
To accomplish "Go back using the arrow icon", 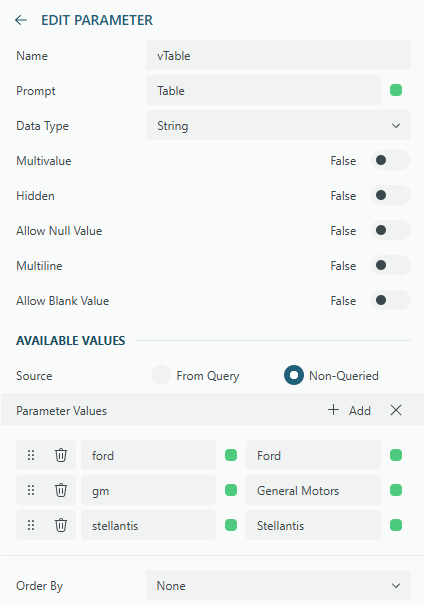I will coord(21,20).
